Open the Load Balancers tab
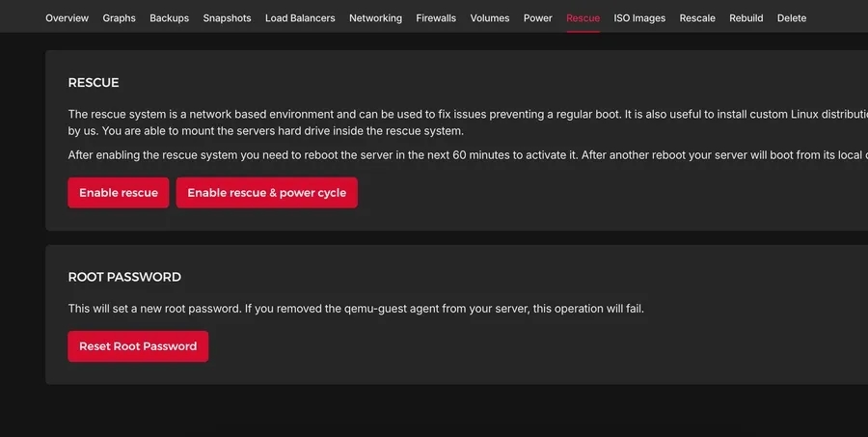The height and width of the screenshot is (437, 868). pyautogui.click(x=300, y=18)
